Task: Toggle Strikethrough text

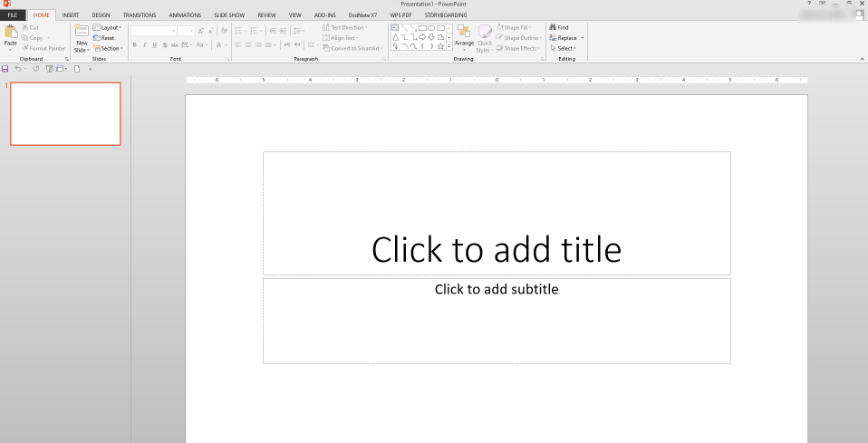Action: tap(175, 45)
